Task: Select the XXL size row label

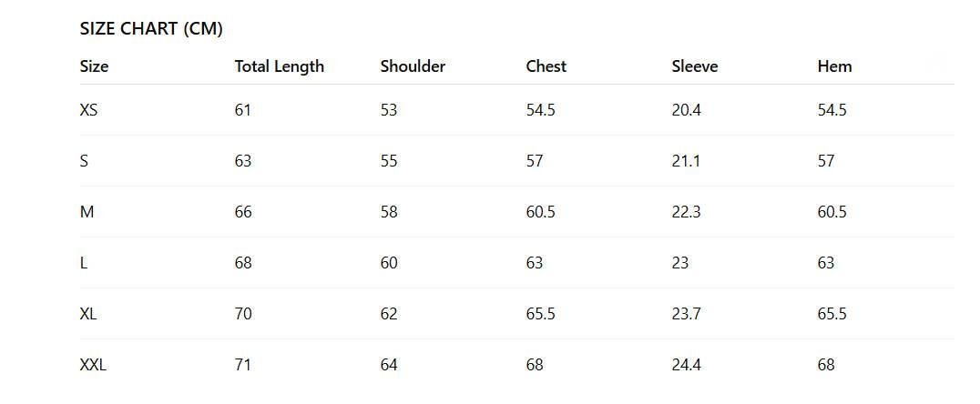Action: [x=93, y=365]
